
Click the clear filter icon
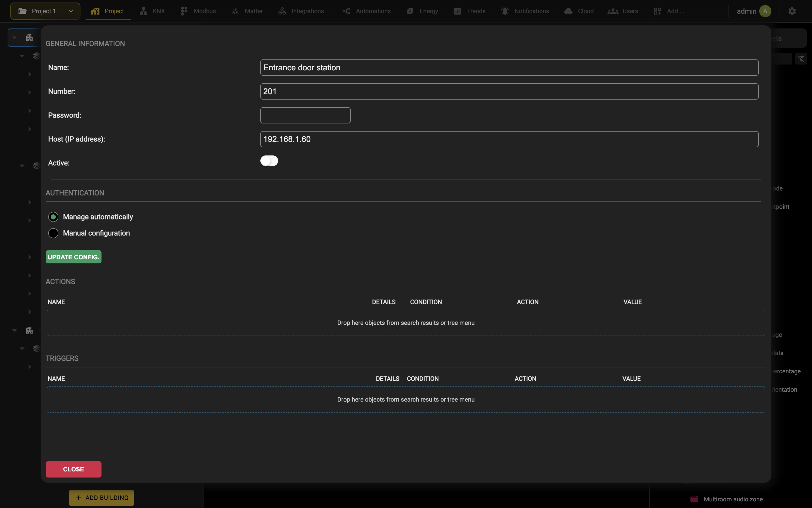click(x=801, y=59)
